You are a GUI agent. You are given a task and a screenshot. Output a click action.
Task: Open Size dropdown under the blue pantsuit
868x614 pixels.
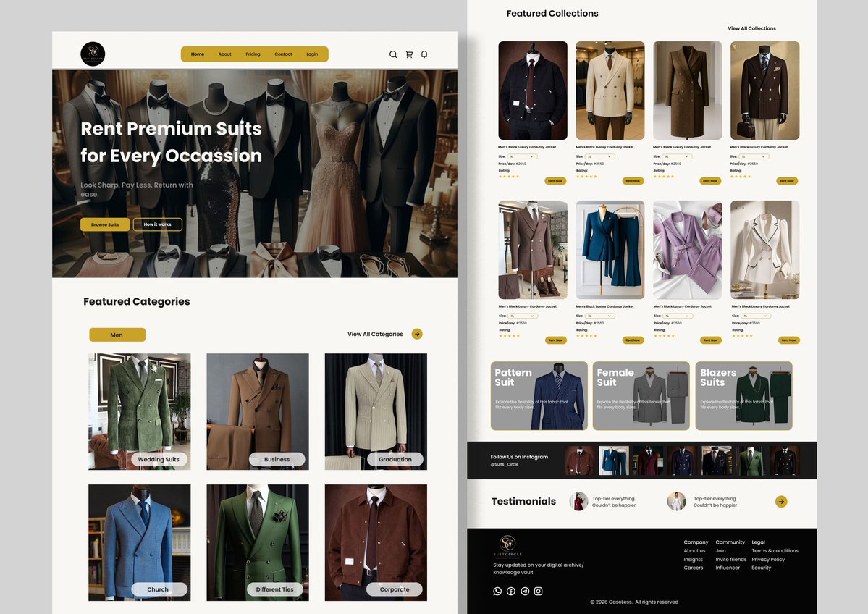click(600, 316)
